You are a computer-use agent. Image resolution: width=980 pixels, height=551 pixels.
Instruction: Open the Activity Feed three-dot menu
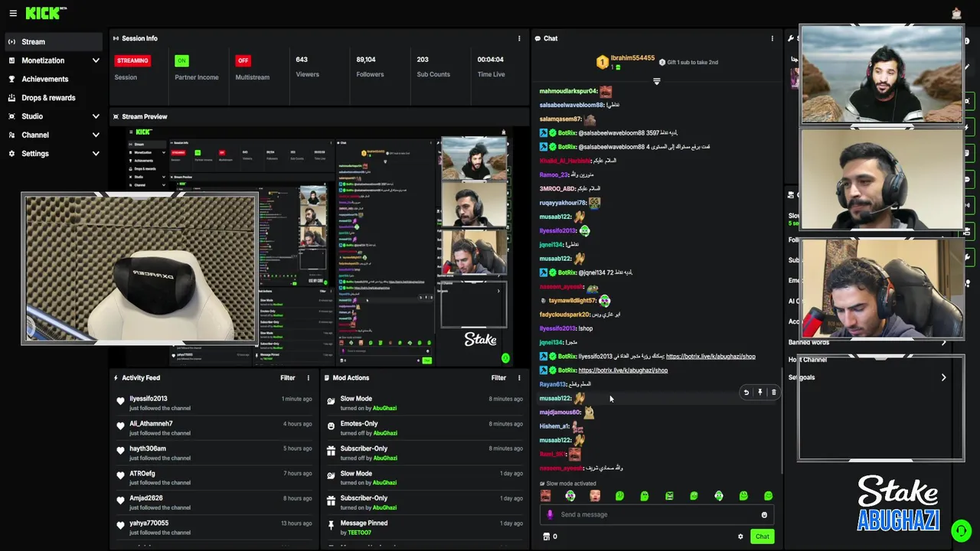pyautogui.click(x=309, y=377)
